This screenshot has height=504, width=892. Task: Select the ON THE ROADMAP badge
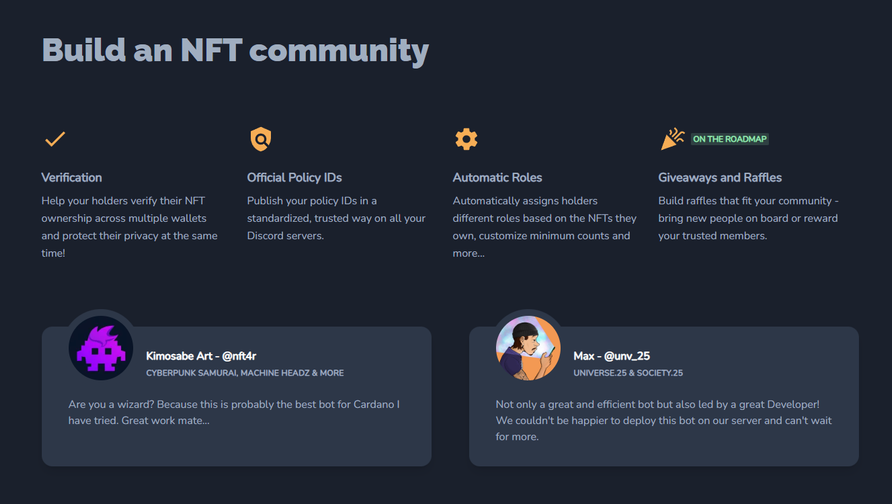730,139
